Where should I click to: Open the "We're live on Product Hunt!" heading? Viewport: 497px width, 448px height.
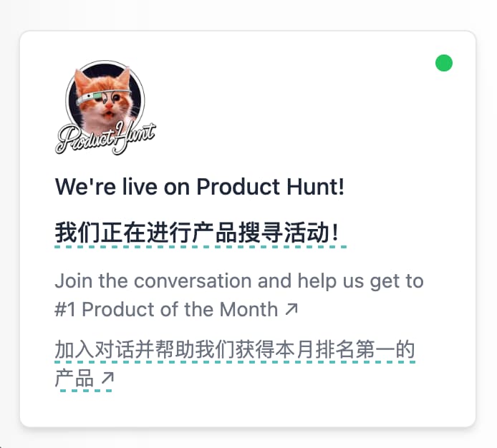tap(200, 187)
